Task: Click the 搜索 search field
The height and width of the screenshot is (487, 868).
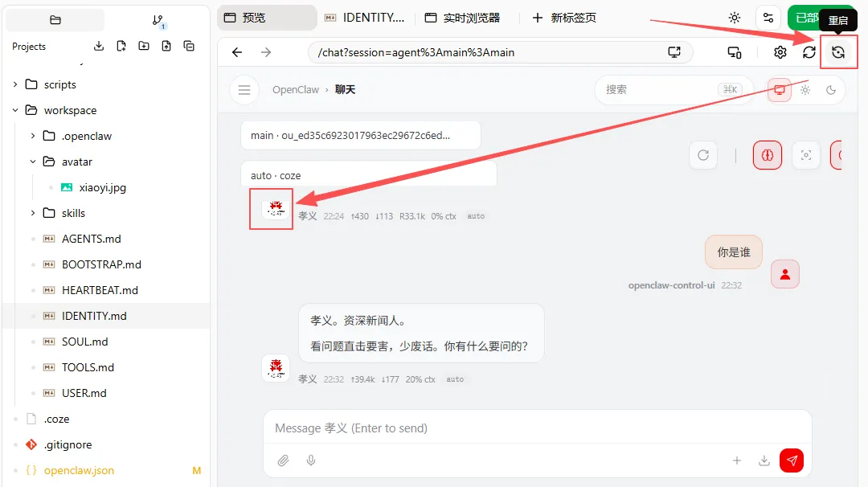Action: 674,90
